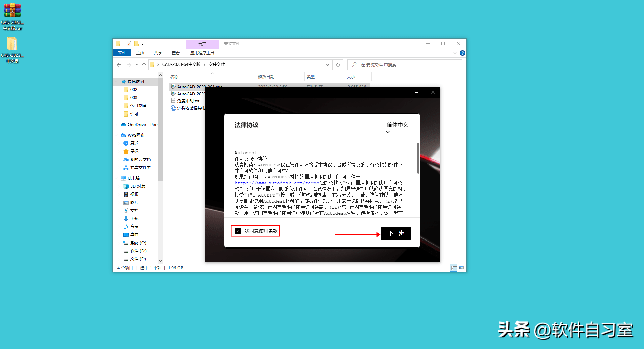
Task: Open folder 002 in quick access
Action: point(131,90)
